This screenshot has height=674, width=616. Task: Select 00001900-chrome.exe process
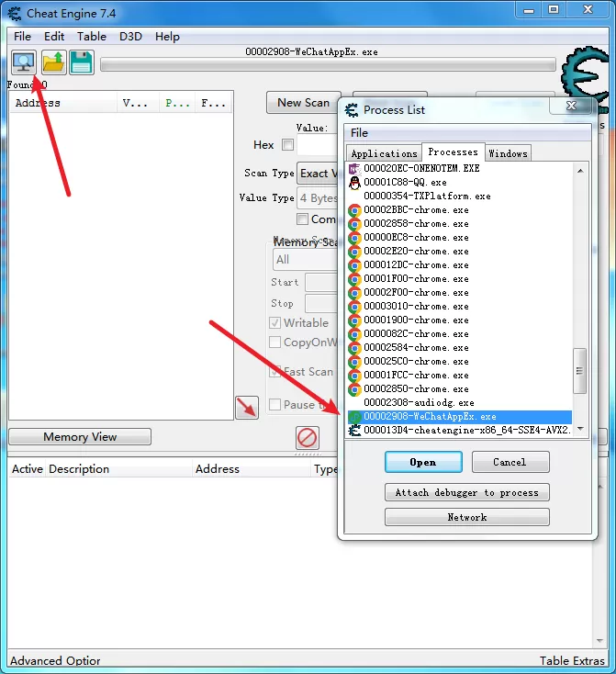(460, 320)
